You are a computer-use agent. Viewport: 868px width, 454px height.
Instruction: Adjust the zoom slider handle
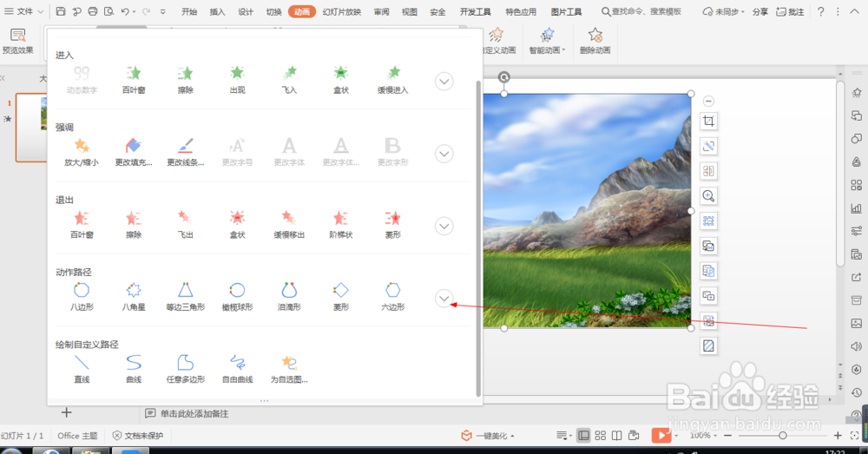783,436
